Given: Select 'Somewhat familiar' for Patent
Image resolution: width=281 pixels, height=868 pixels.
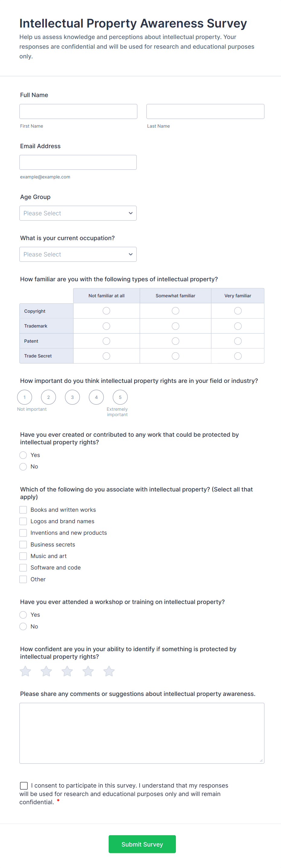Looking at the screenshot, I should tap(175, 341).
